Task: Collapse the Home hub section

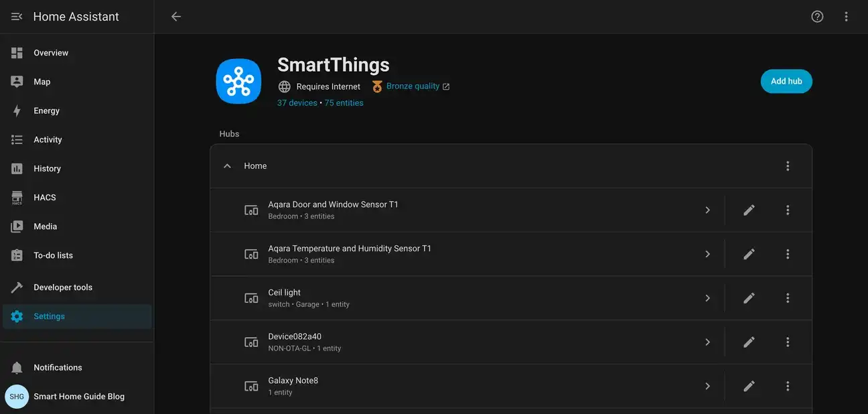Action: pyautogui.click(x=226, y=165)
